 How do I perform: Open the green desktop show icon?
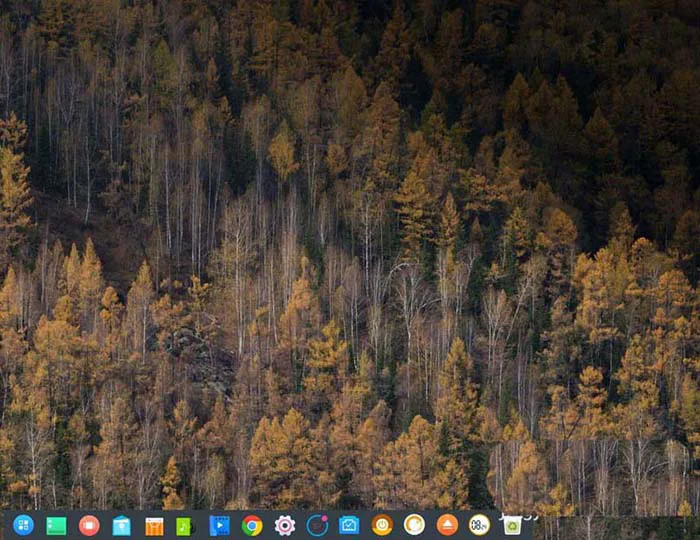click(56, 526)
